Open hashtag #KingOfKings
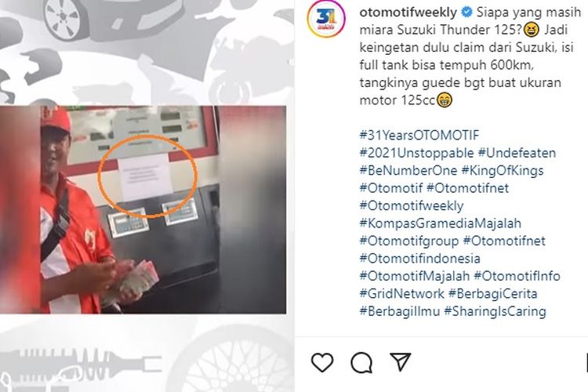Screen dimensions: 588x392 pyautogui.click(x=503, y=170)
